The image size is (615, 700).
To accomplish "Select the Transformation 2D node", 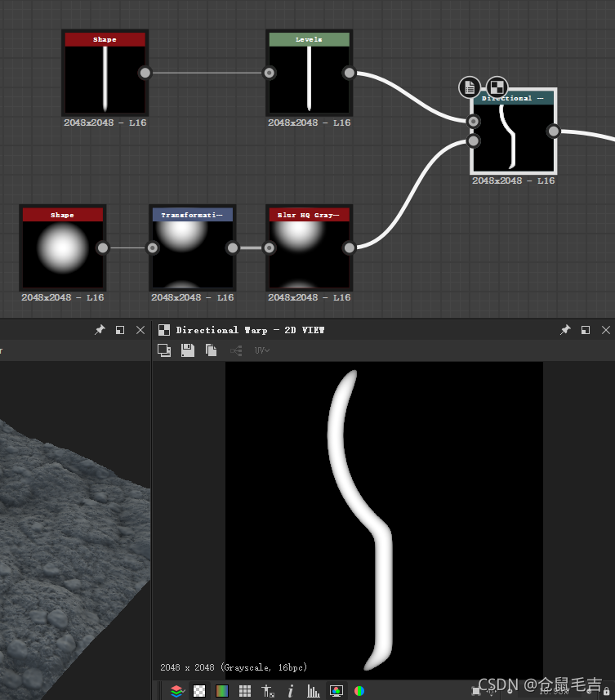I will pos(193,247).
